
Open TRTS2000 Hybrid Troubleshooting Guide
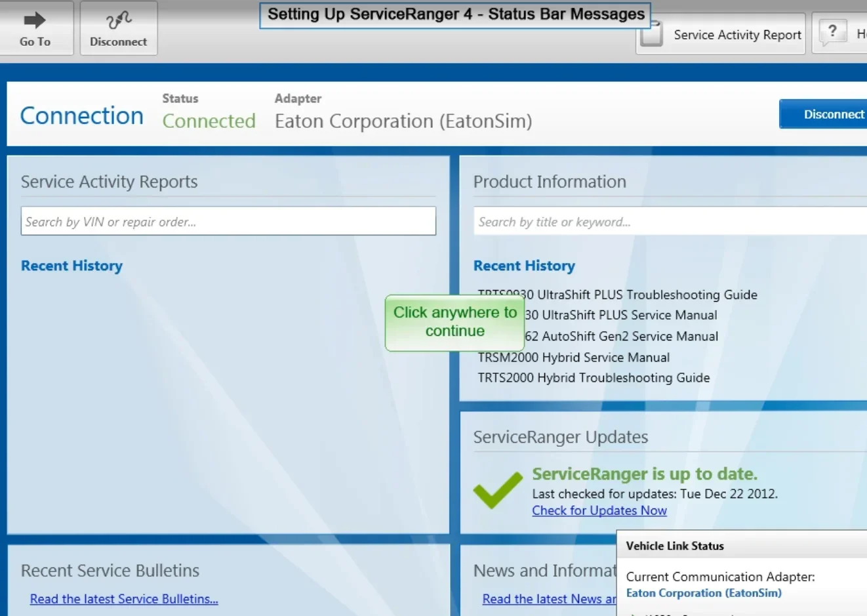pos(594,378)
